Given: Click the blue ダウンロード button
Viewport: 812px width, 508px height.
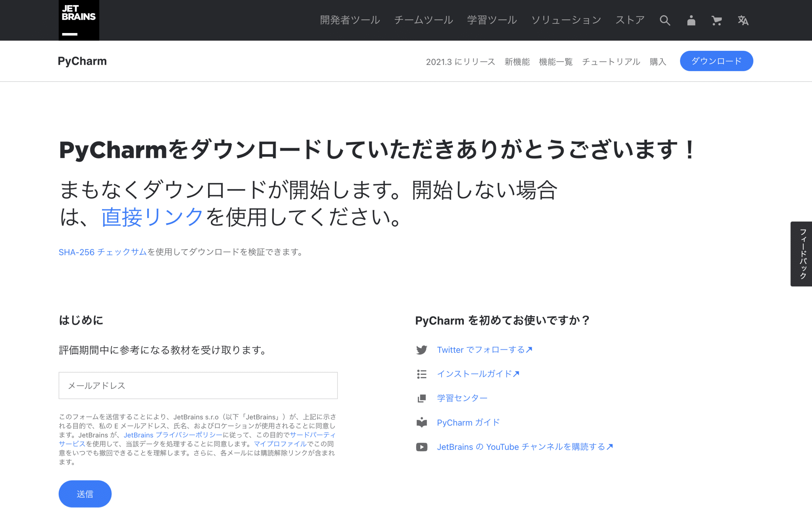Looking at the screenshot, I should click(x=717, y=61).
